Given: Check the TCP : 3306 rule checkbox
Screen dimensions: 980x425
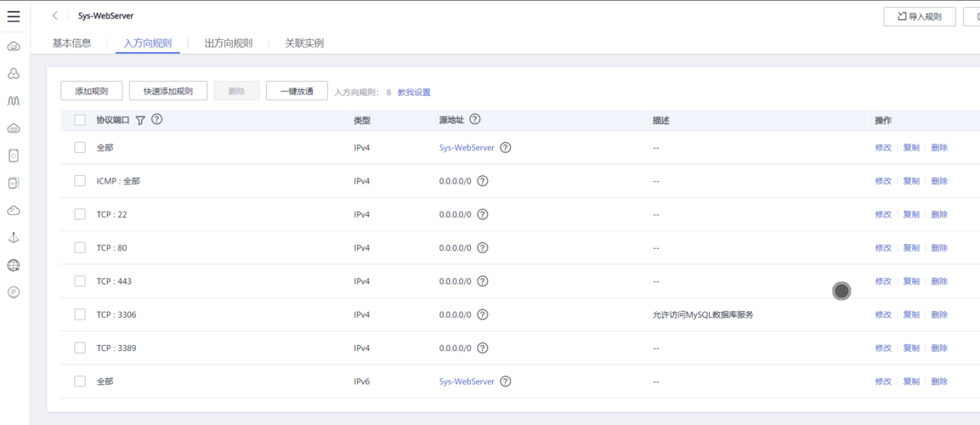Looking at the screenshot, I should click(80, 314).
